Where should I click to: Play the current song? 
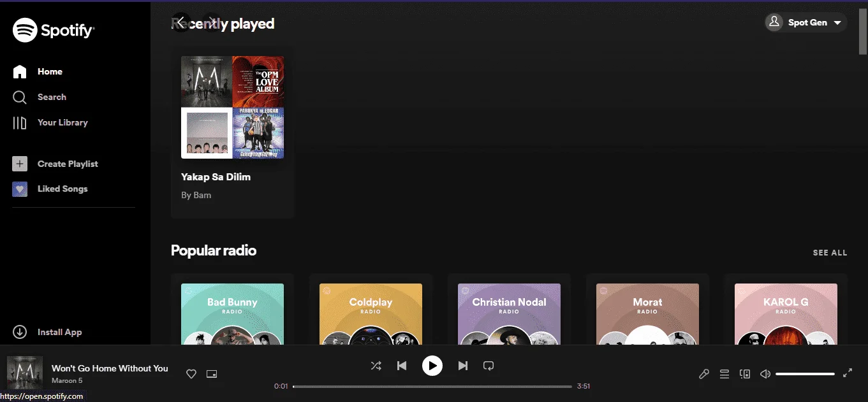point(432,366)
